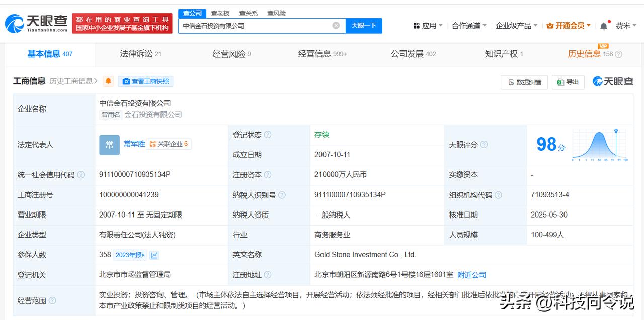Click English name Gold Stone Investment Co., Ltd.

365,255
